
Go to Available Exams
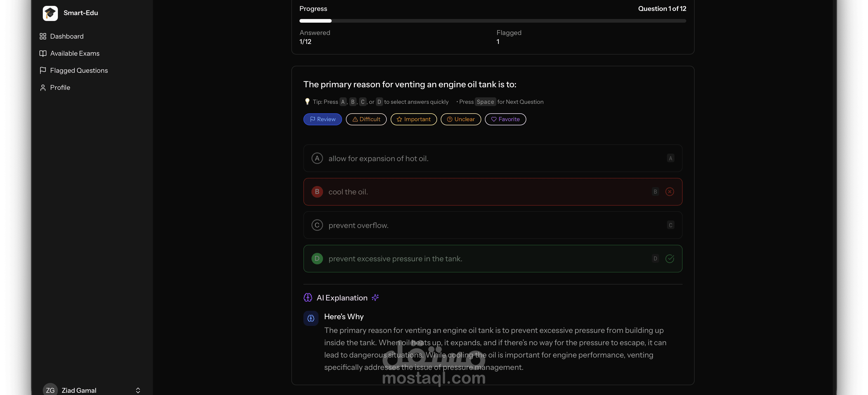click(75, 53)
